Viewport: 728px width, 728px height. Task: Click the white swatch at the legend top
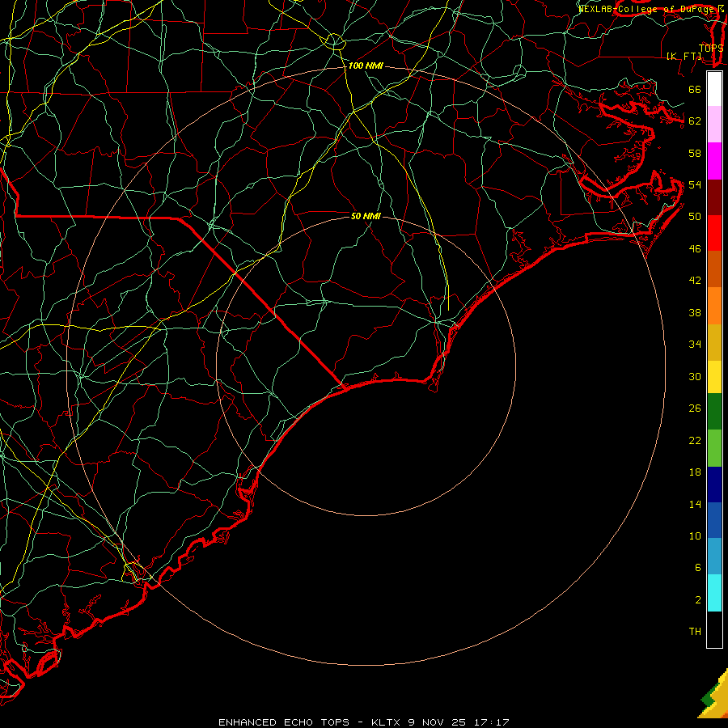714,89
